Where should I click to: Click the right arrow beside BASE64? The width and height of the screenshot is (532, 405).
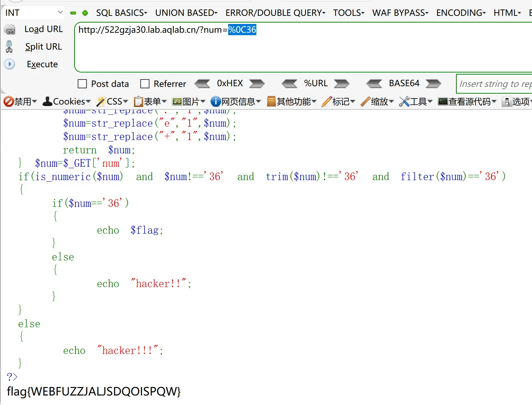click(433, 83)
